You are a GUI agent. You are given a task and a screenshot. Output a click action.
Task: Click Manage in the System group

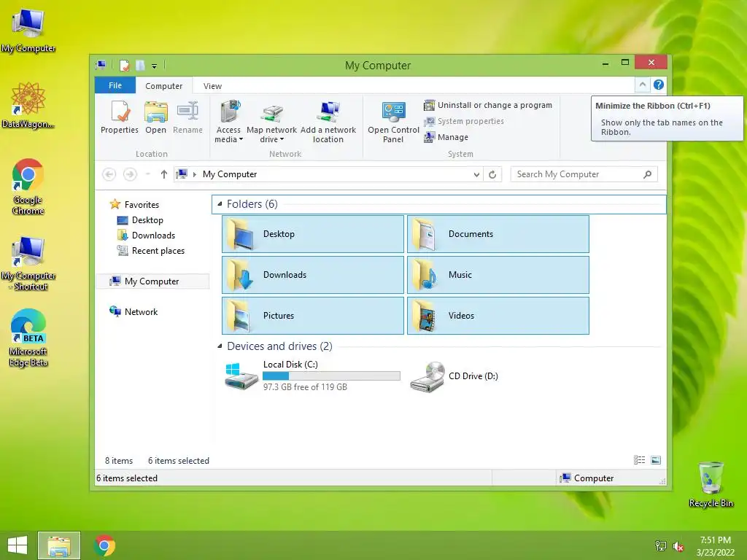446,137
